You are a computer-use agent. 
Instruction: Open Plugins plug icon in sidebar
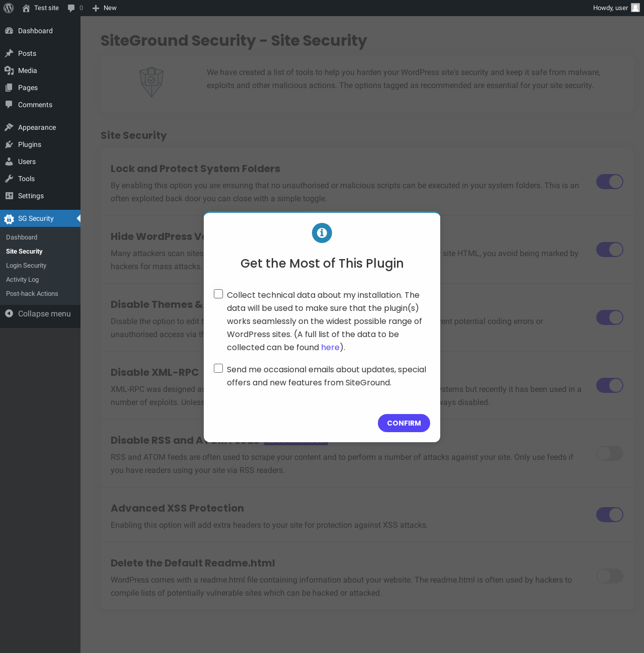(x=9, y=144)
